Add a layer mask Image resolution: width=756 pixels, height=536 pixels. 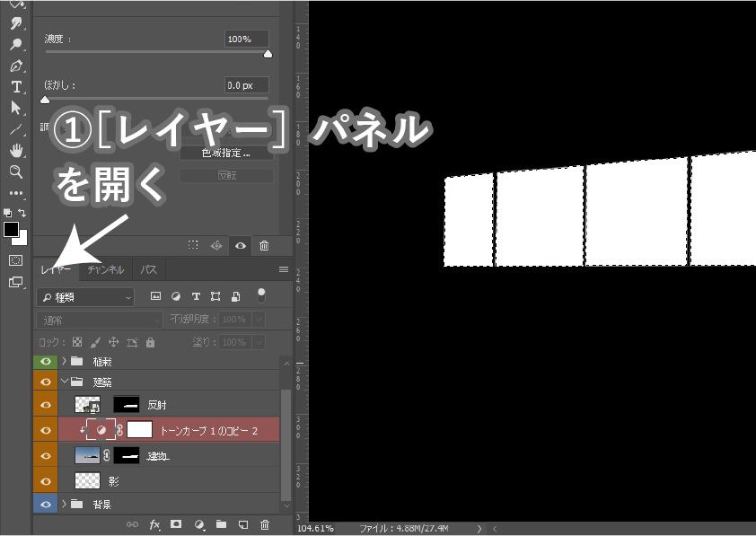[176, 524]
